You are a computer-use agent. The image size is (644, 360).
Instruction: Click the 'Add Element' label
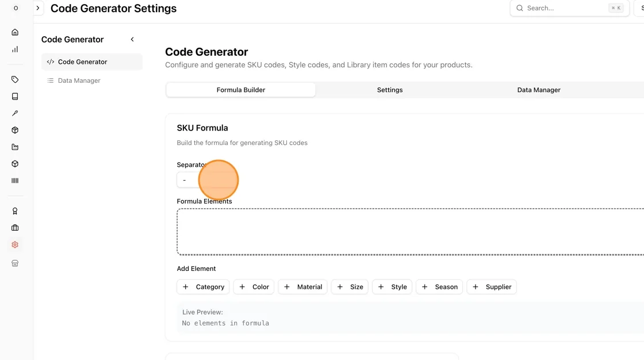pos(196,269)
